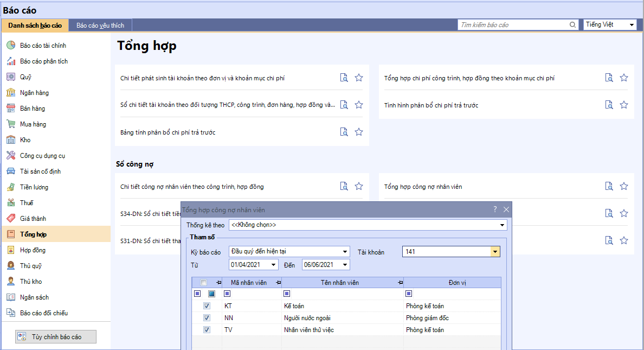
Task: Select the Hợp đồng contract icon
Action: 11,250
